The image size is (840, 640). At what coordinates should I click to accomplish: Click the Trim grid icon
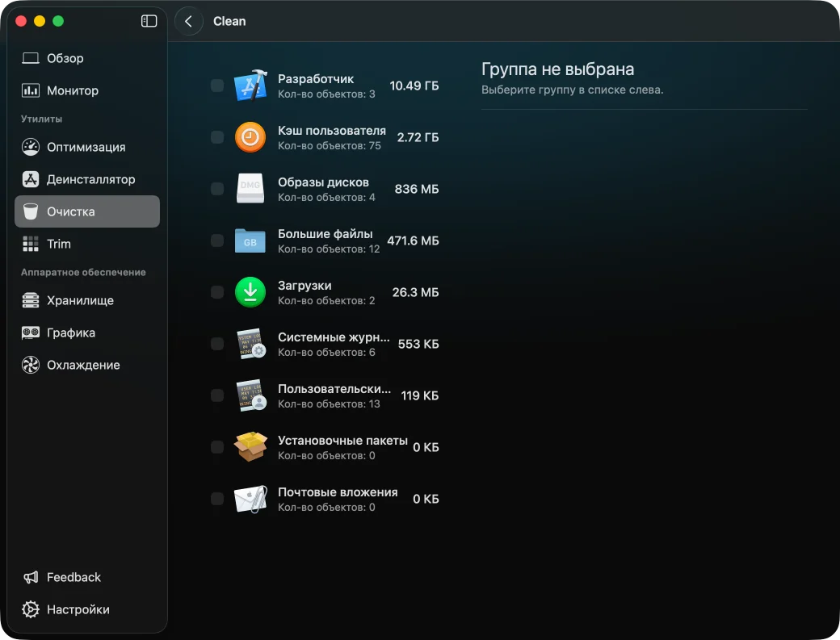pos(31,244)
